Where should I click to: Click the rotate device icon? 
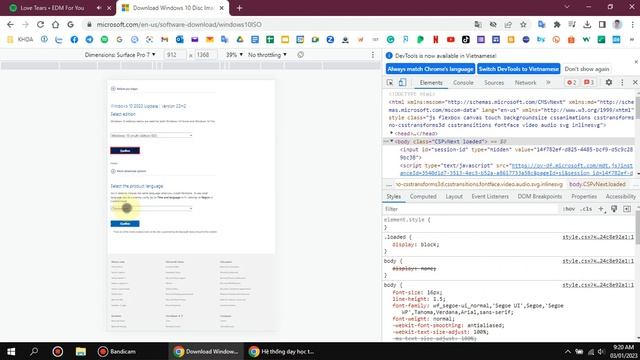[300, 55]
